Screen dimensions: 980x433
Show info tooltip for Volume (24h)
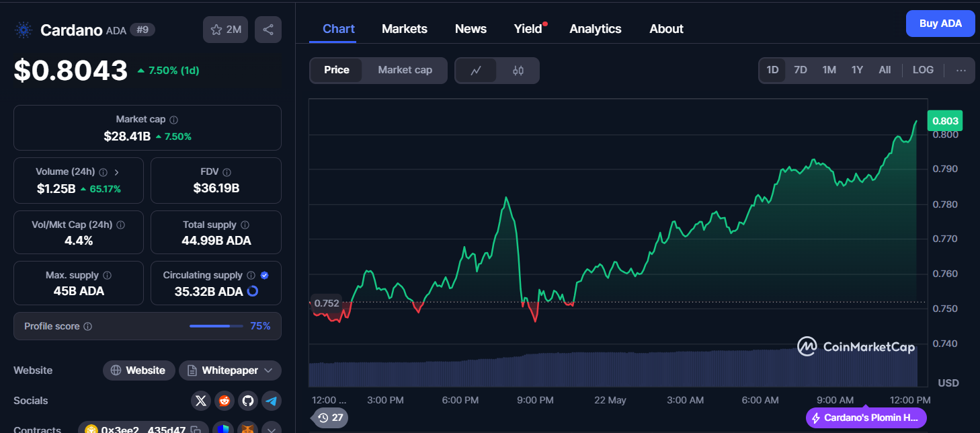(x=103, y=172)
